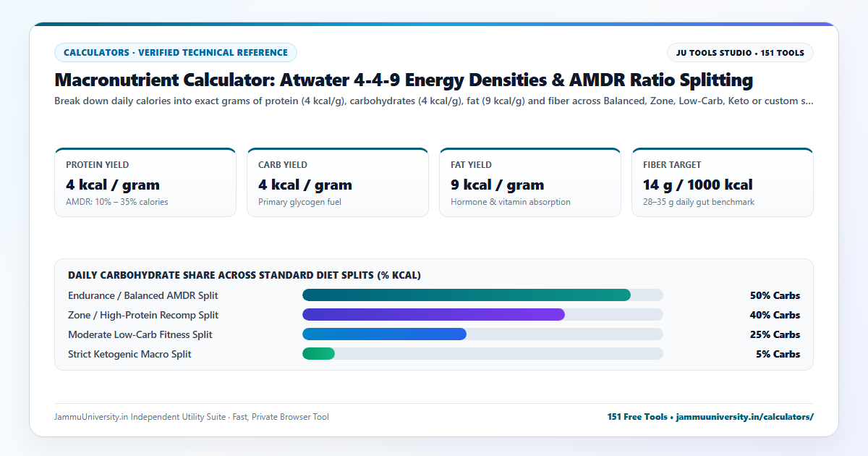The height and width of the screenshot is (456, 868).
Task: Open the Fiber Target card
Action: (x=723, y=182)
